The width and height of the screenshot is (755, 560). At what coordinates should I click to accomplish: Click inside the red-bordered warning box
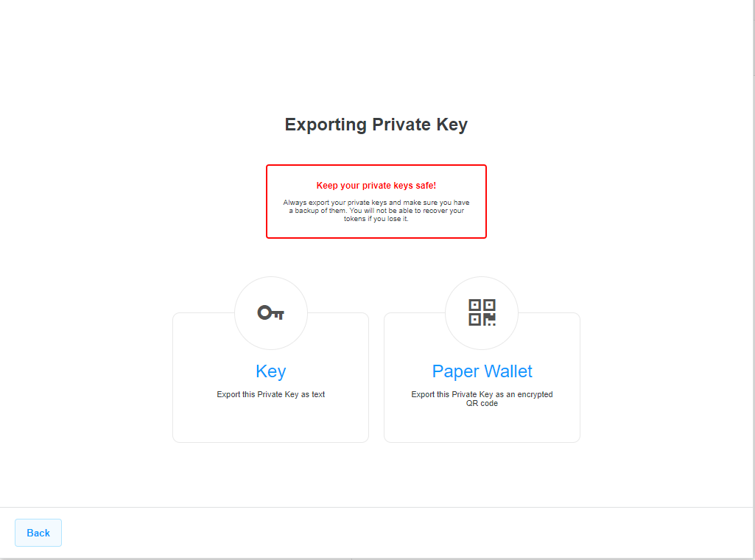click(x=376, y=228)
